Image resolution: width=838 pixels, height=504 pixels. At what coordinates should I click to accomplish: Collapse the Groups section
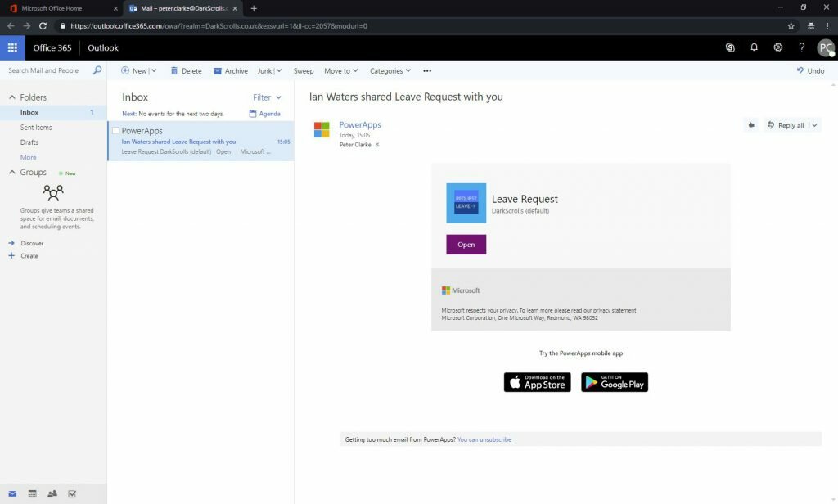tap(11, 172)
